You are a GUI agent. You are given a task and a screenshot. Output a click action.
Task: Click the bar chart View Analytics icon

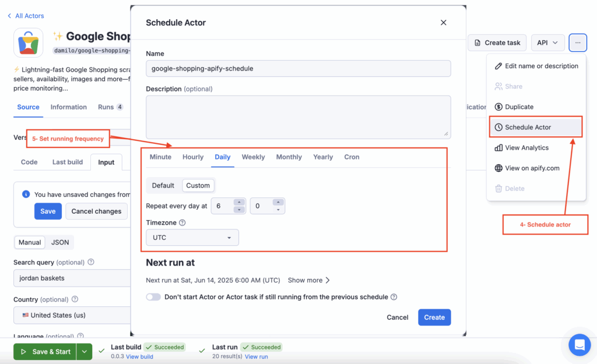point(498,147)
